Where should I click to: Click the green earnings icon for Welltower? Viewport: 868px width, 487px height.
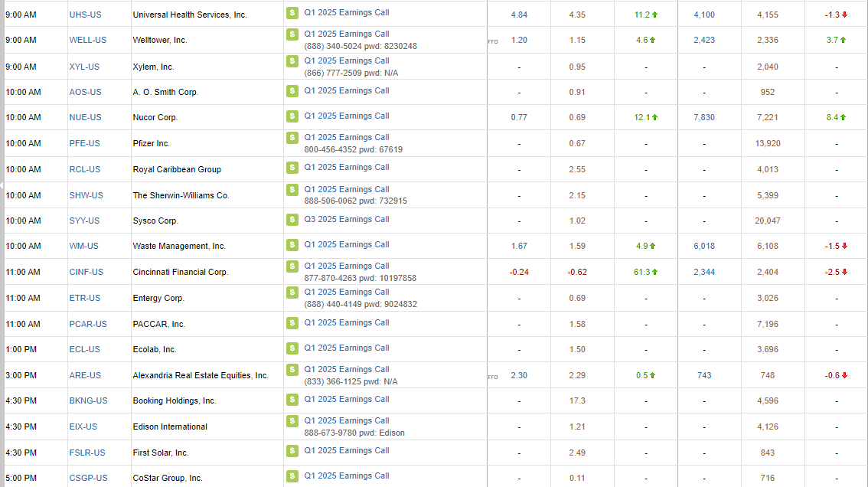(x=292, y=34)
